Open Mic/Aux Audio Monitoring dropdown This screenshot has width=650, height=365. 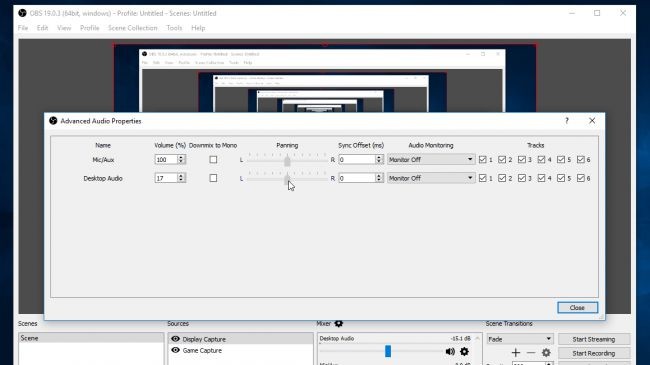pos(431,160)
